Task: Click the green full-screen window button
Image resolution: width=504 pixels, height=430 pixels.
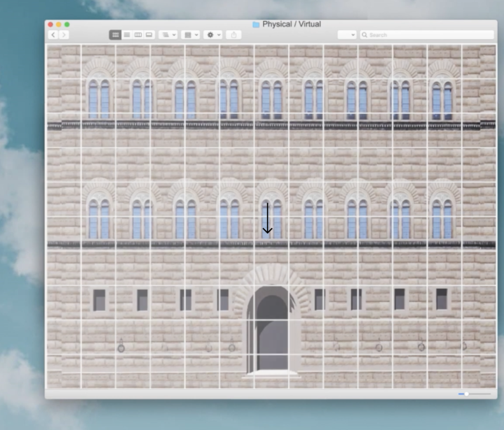Action: (67, 24)
